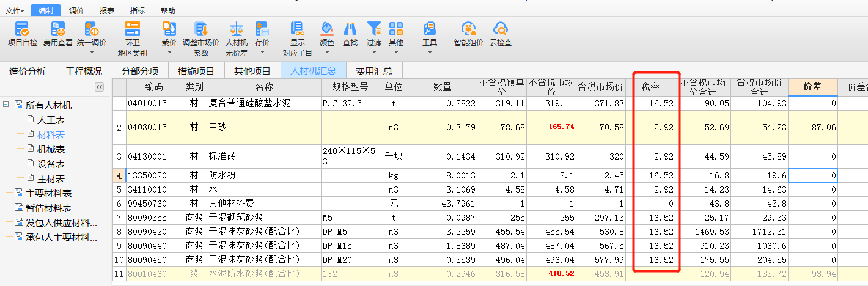Switch to the 编制 ribbon tab
The height and width of the screenshot is (286, 868).
(x=46, y=10)
